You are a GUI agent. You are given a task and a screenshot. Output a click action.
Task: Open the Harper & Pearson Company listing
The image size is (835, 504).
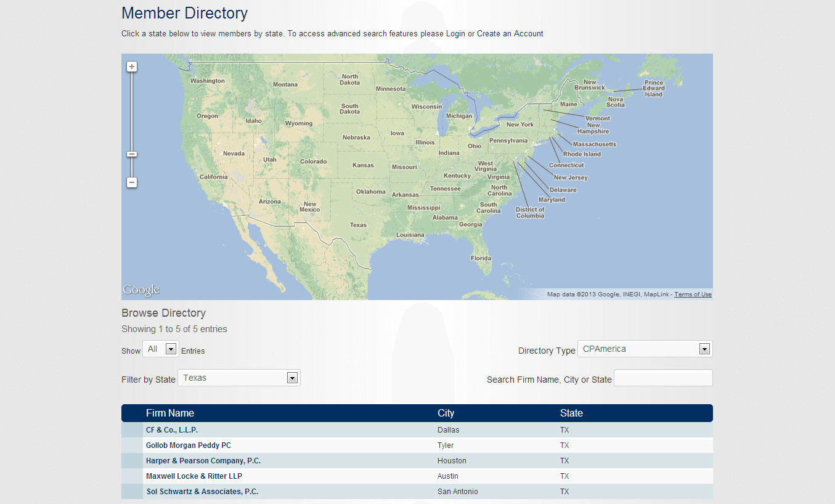coord(203,460)
